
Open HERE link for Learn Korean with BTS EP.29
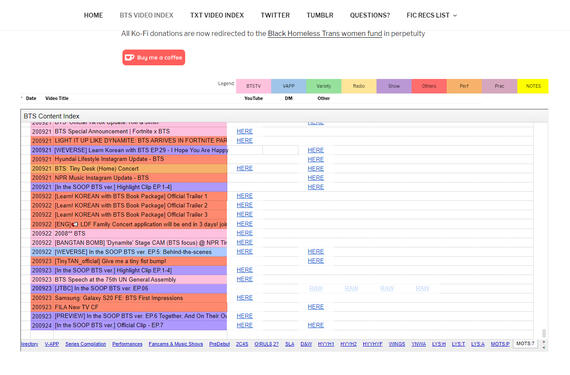[x=316, y=150]
